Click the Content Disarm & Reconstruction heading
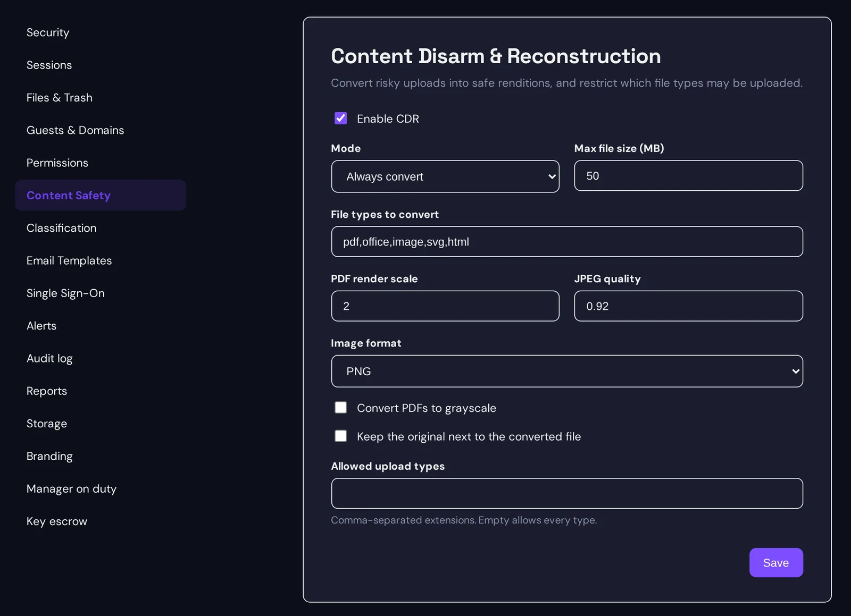The width and height of the screenshot is (851, 616). click(x=496, y=56)
